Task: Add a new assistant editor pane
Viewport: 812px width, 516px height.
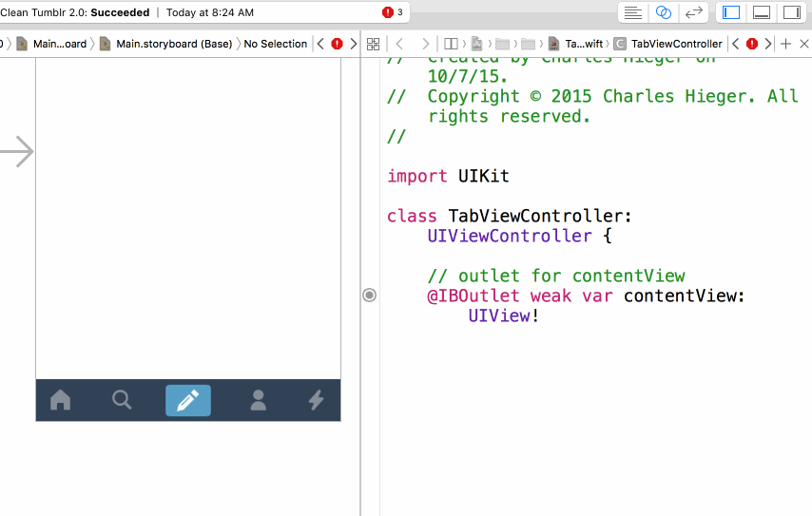Action: 785,44
